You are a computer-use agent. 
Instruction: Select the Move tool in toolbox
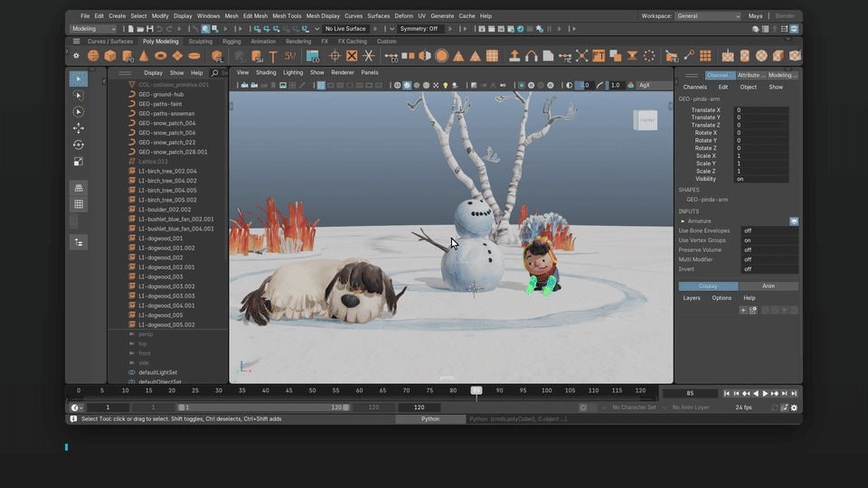(x=78, y=128)
